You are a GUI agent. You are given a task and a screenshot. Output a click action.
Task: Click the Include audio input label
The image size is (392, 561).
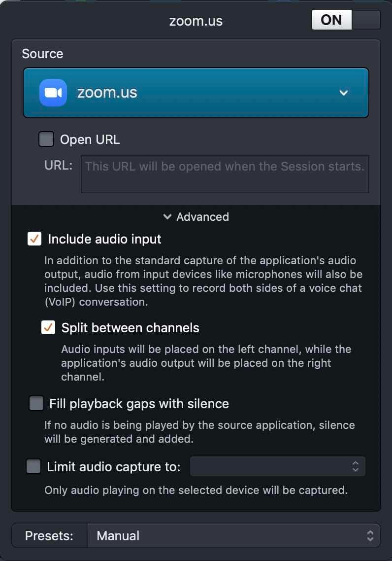(x=104, y=239)
